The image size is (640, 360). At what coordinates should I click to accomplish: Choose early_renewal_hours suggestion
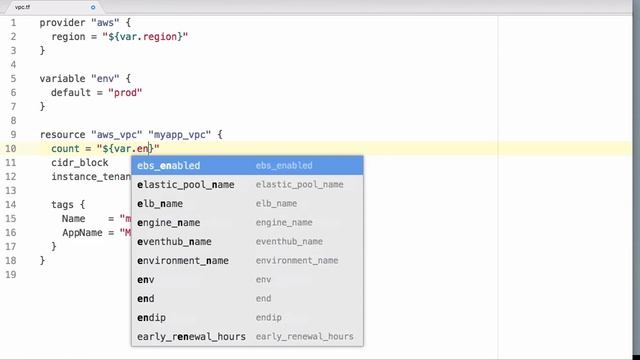(x=247, y=336)
